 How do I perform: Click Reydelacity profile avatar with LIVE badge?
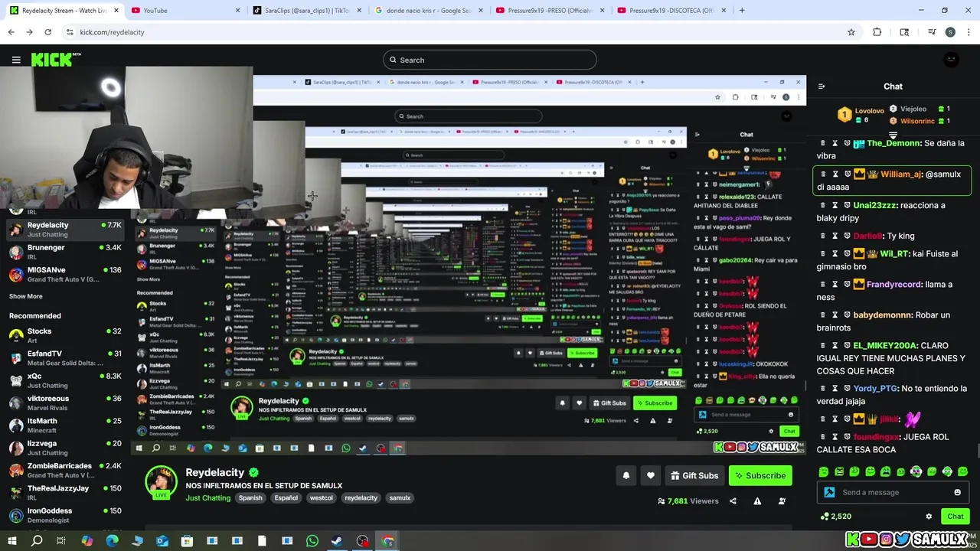point(162,482)
